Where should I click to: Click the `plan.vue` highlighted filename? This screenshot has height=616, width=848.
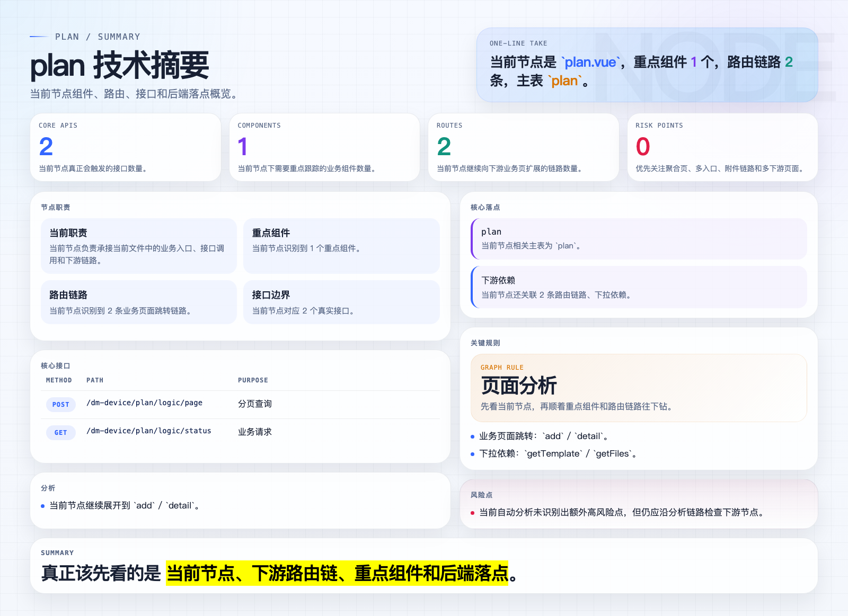590,63
